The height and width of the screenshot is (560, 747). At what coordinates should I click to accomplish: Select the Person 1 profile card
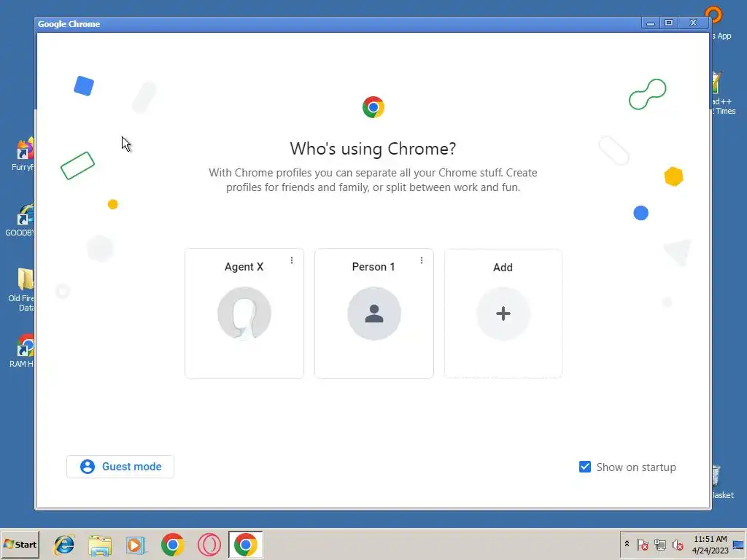coord(374,314)
